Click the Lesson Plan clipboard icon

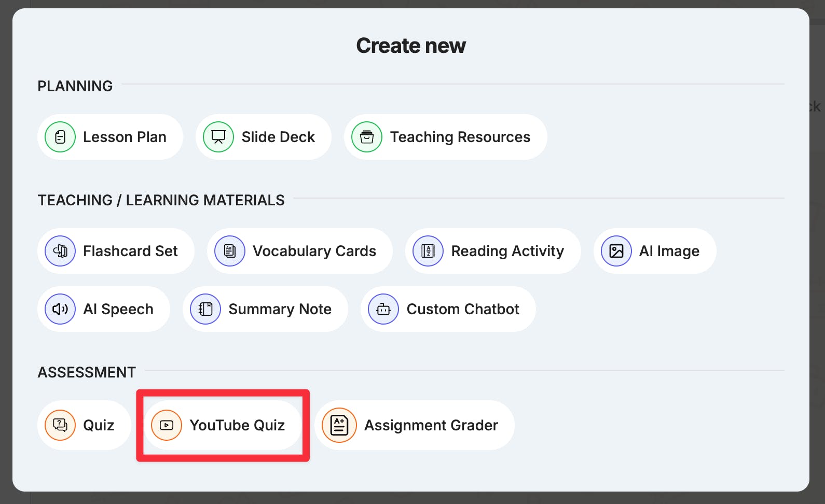point(60,137)
